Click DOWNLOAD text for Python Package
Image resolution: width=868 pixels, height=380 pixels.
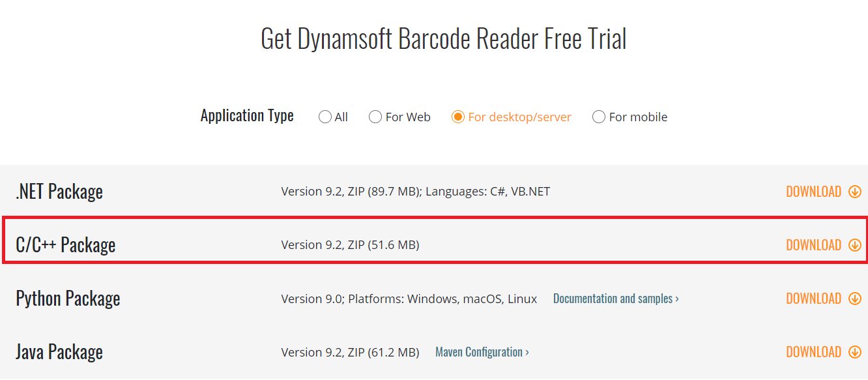tap(813, 299)
